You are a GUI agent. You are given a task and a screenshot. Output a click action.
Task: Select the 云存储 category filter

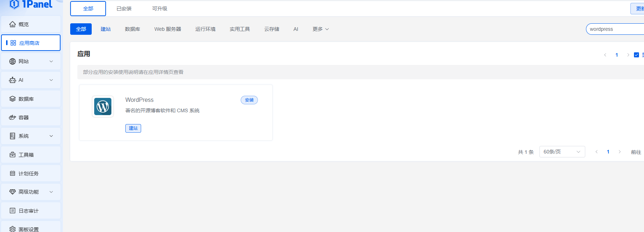(x=271, y=29)
